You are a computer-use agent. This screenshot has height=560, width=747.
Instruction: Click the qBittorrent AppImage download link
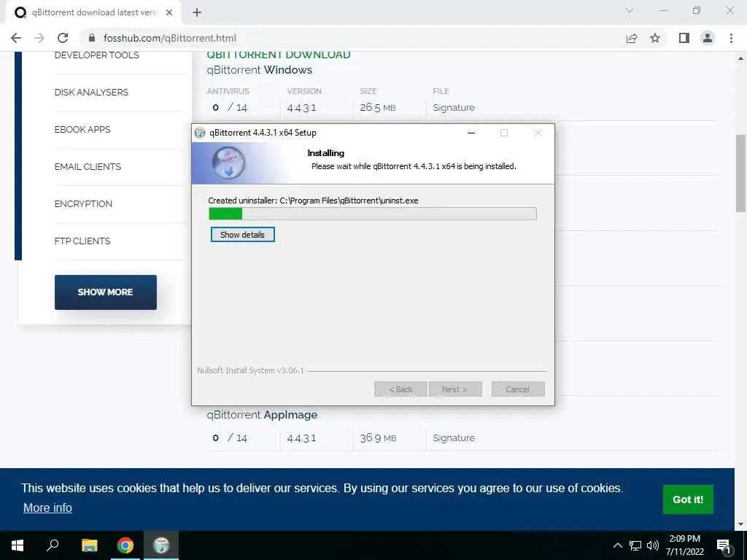click(x=262, y=415)
